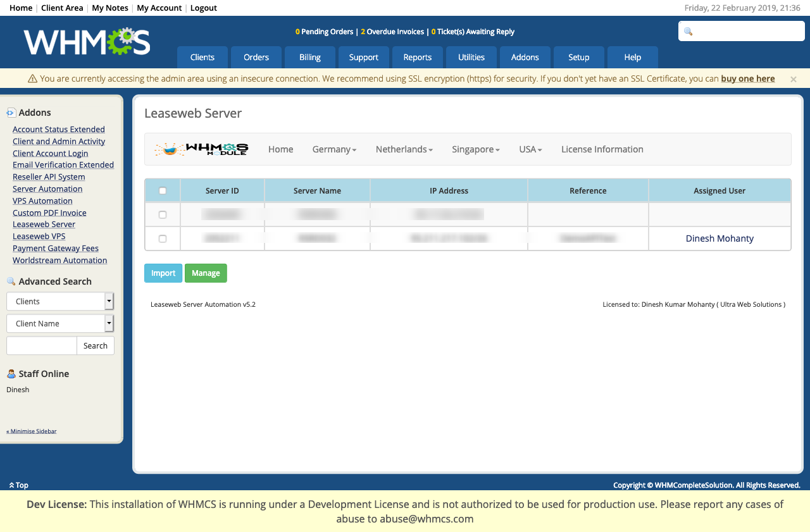Click the Addons panel icon in the sidebar
Image resolution: width=810 pixels, height=532 pixels.
[10, 111]
